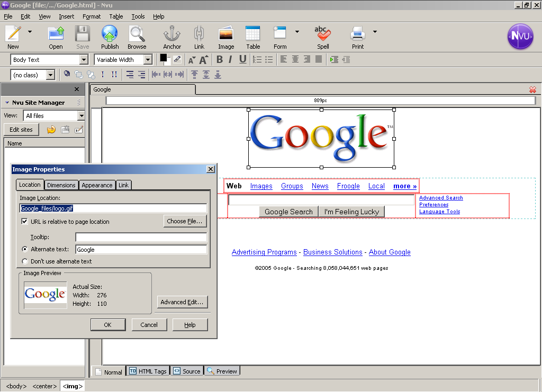
Task: Switch to HTML Tags view tab
Action: (x=148, y=371)
